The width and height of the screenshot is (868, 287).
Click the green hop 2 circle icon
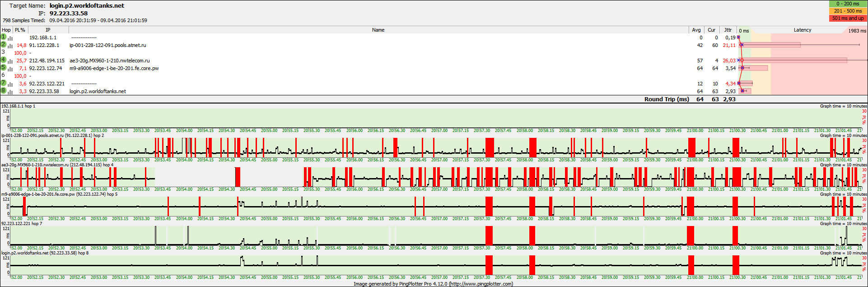(4, 45)
